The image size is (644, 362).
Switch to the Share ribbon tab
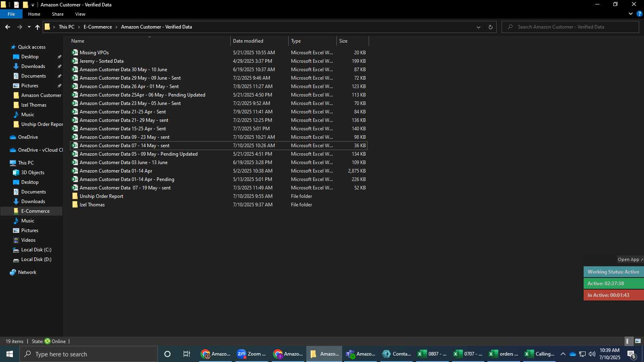(x=58, y=14)
